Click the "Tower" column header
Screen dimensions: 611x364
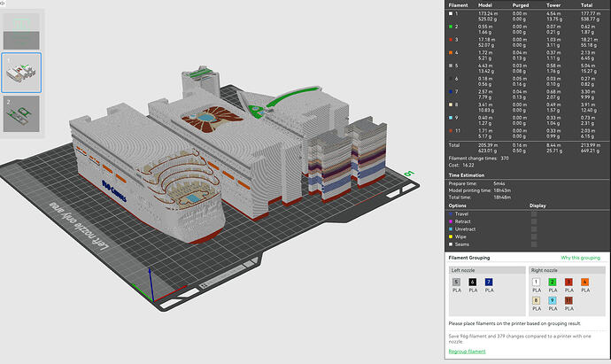tap(553, 5)
